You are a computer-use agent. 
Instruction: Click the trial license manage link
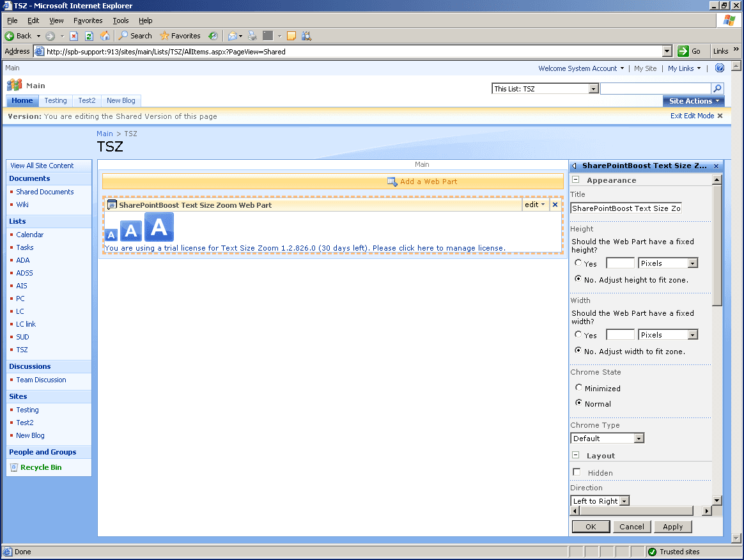pos(305,248)
